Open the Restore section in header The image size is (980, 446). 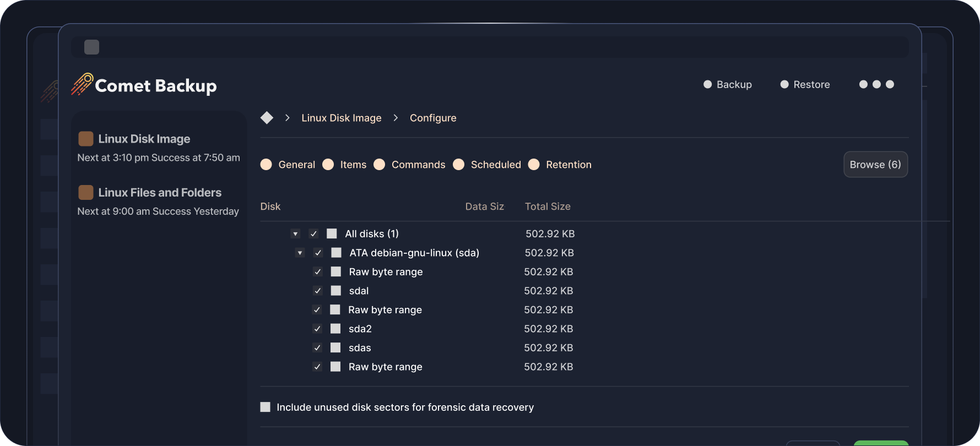click(x=811, y=84)
